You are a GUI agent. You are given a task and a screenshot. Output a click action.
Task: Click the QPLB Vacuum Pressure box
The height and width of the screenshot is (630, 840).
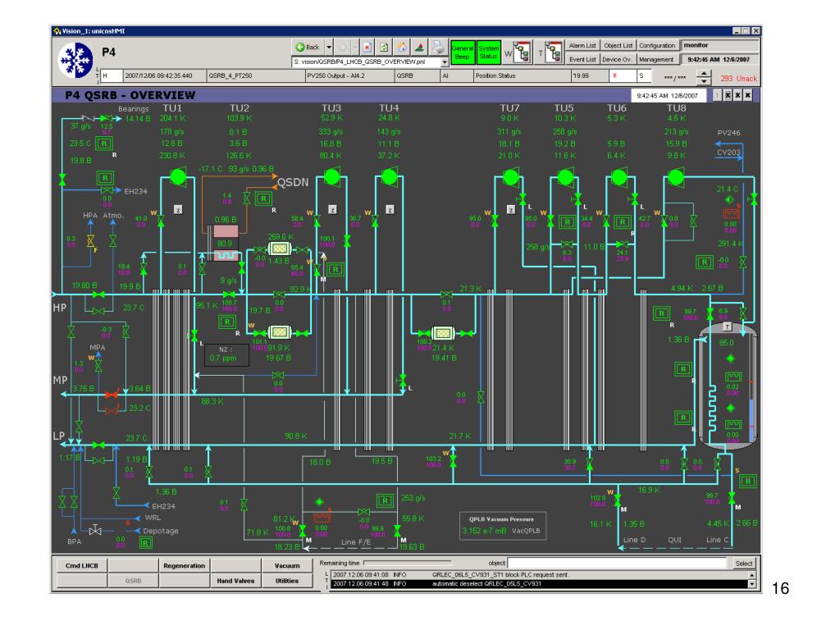pyautogui.click(x=503, y=526)
